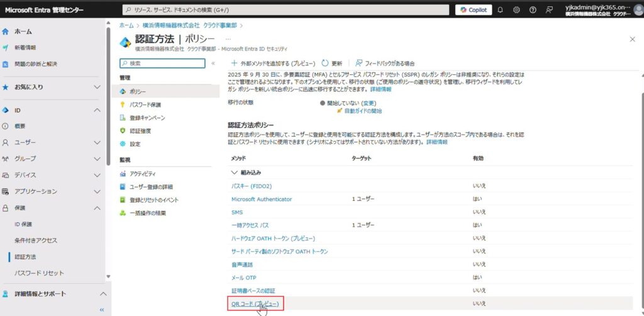This screenshot has height=316, width=644.
Task: Open ID 保護 in the sidebar
Action: [x=23, y=224]
